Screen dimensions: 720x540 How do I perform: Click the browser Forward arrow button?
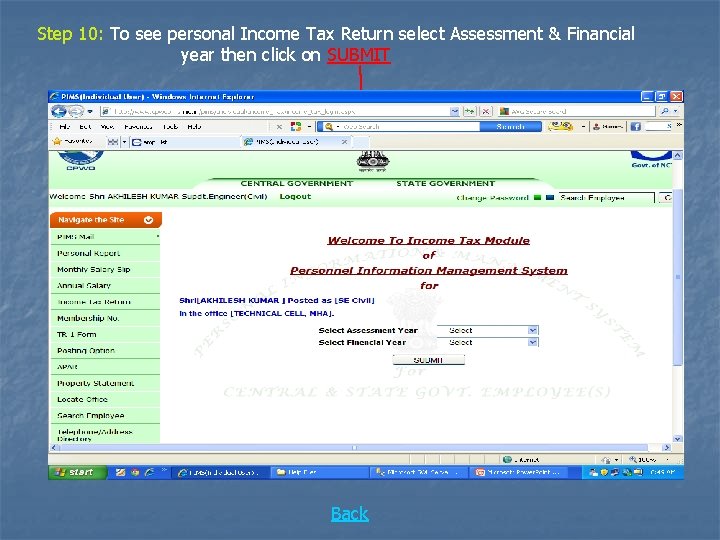tap(76, 111)
